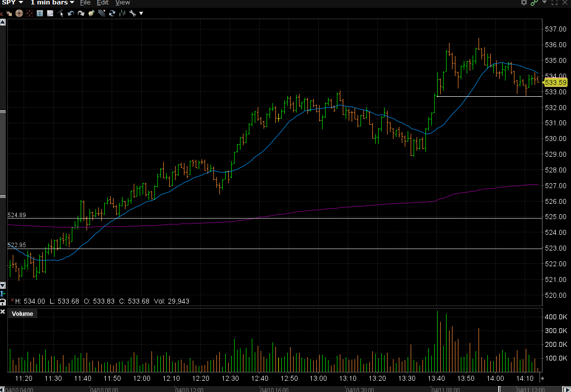This screenshot has height=392, width=571.
Task: Click the 400.0K volume axis label
Action: pos(556,317)
